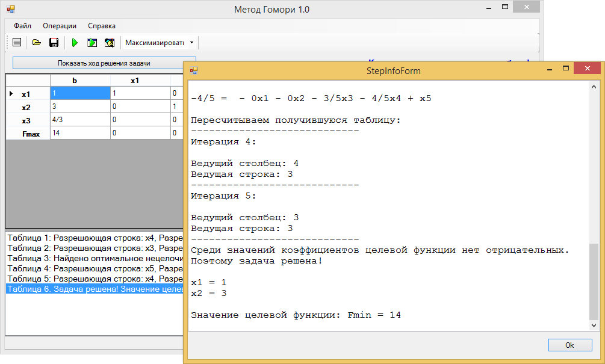Click the scroll down arrow in StepInfoForm

click(x=594, y=325)
